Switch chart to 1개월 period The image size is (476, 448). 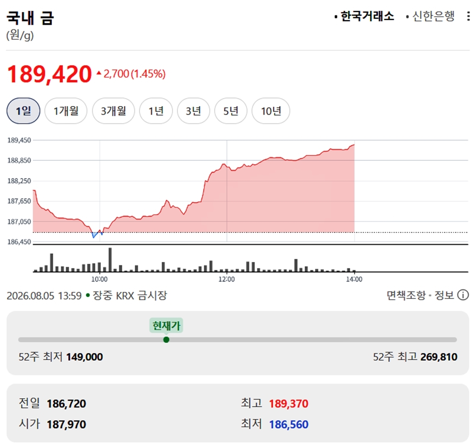pos(66,111)
